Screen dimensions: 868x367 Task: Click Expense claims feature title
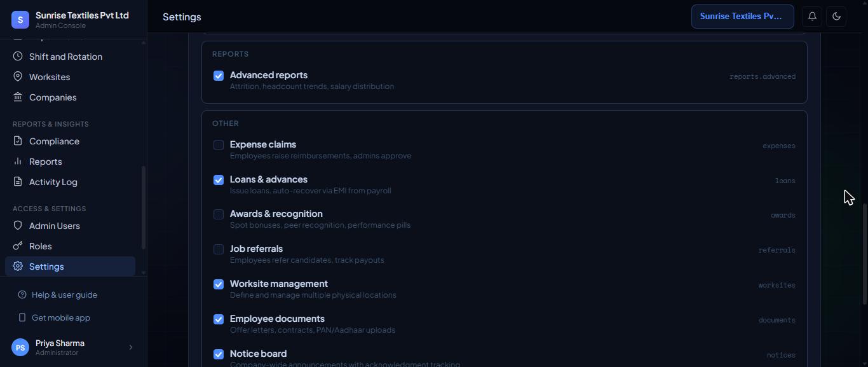coord(263,144)
